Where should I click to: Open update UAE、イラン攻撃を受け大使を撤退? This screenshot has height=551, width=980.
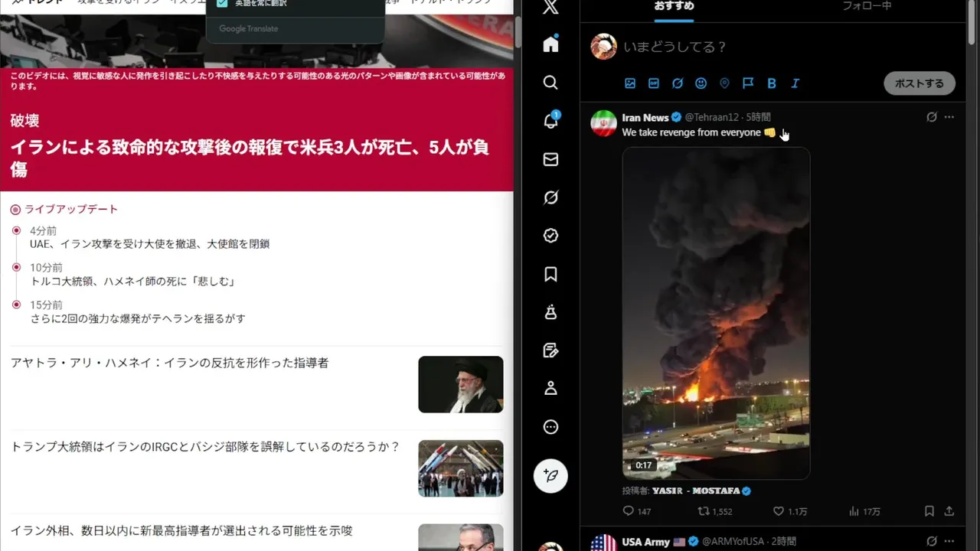149,244
